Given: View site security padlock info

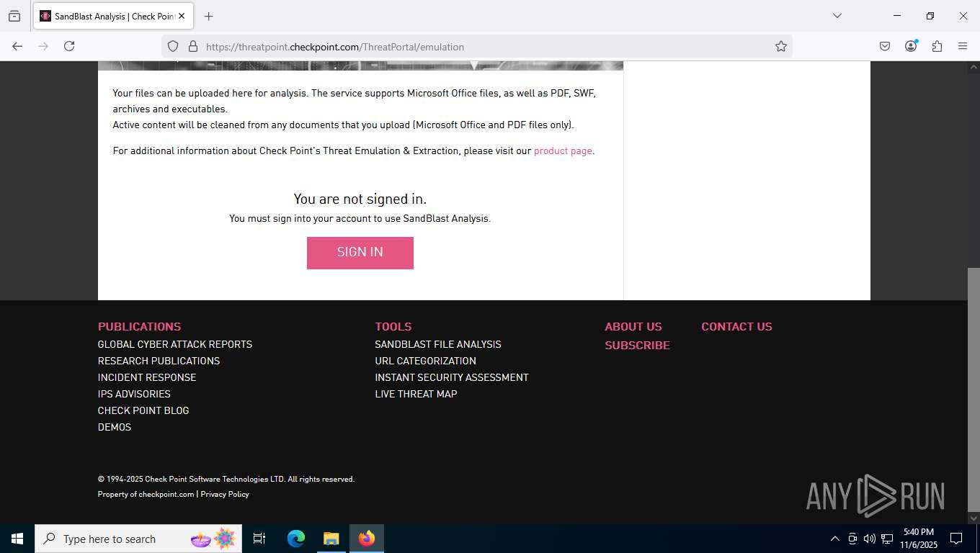Looking at the screenshot, I should pos(192,46).
